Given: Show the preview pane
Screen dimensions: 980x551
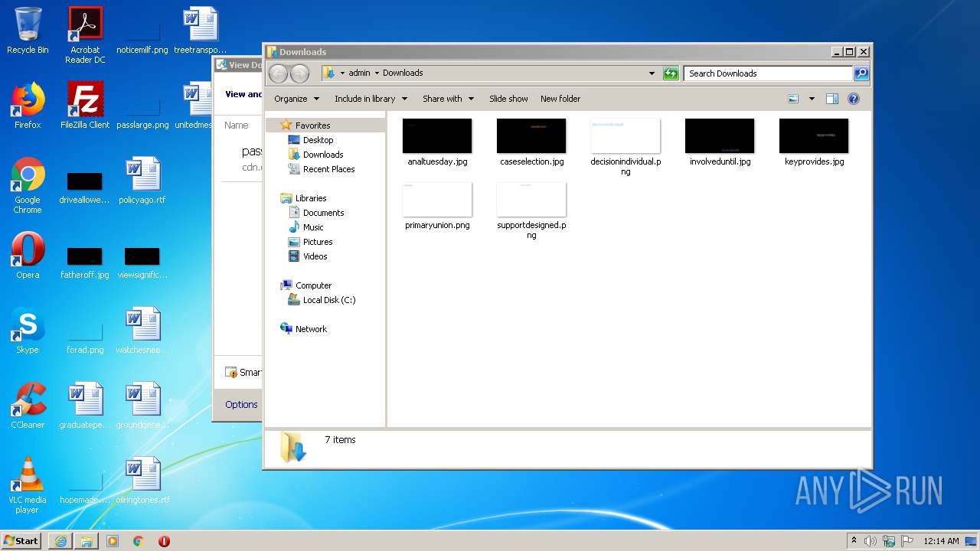Looking at the screenshot, I should point(832,99).
